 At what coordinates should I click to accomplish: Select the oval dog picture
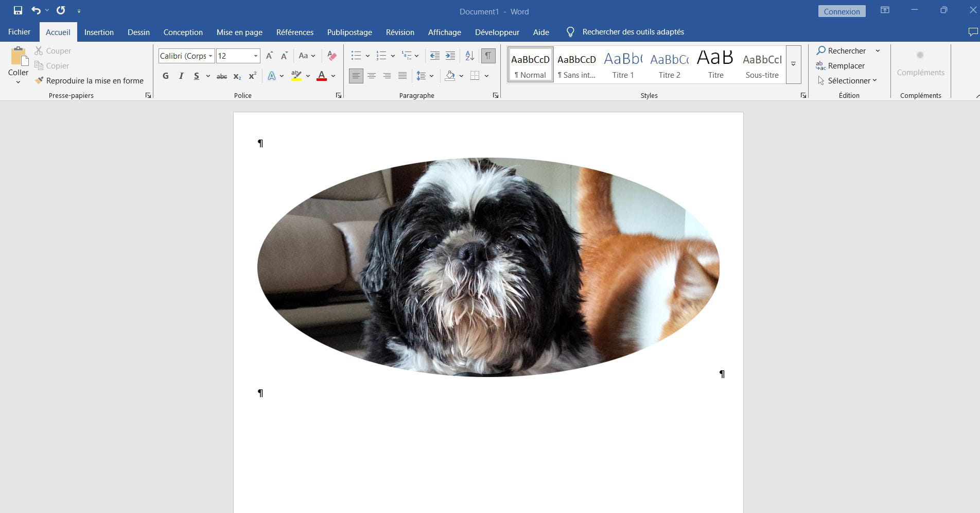click(x=488, y=267)
